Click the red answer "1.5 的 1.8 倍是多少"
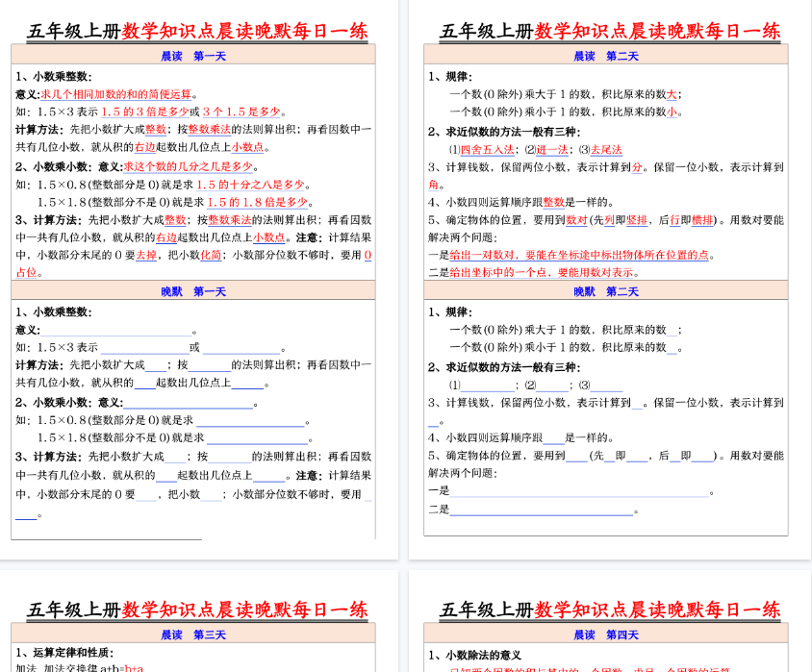Viewport: 812px width, 672px height. pyautogui.click(x=257, y=202)
